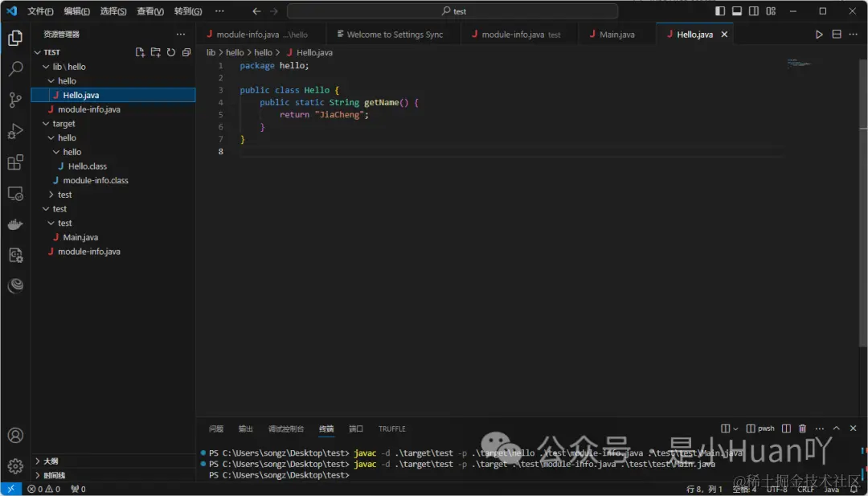
Task: Toggle primary sidebar layout button
Action: point(720,11)
